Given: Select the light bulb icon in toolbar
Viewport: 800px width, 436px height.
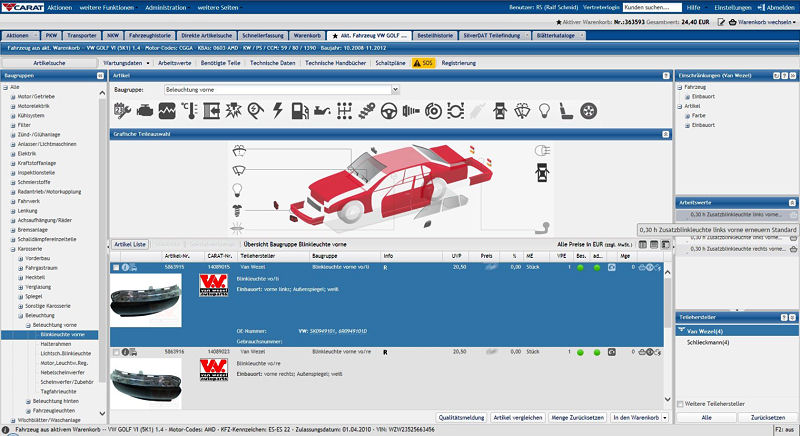Looking at the screenshot, I should 544,111.
